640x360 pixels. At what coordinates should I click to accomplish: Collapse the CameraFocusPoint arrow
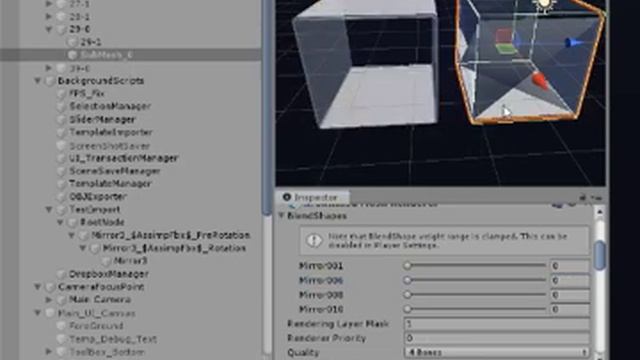pyautogui.click(x=38, y=287)
